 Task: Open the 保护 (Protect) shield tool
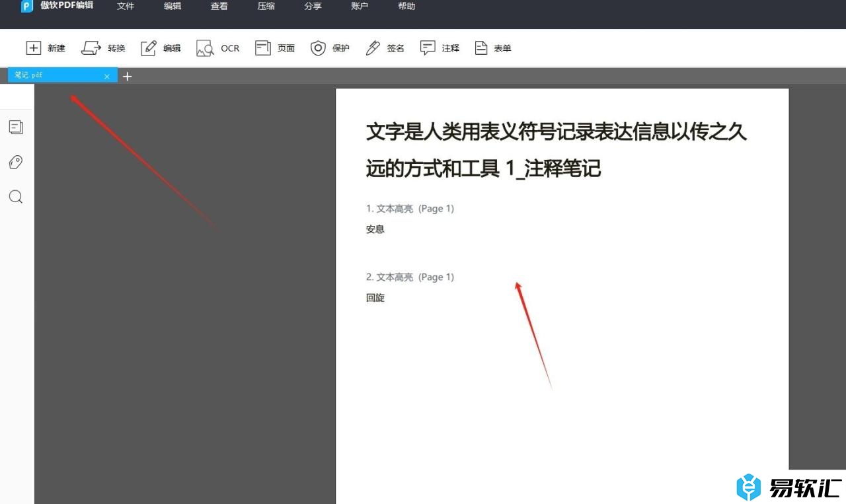330,48
